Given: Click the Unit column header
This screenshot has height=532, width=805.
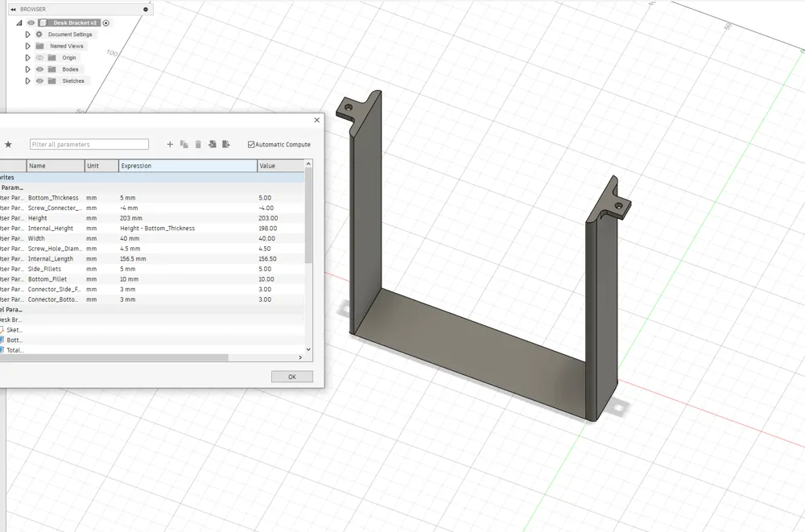Looking at the screenshot, I should 101,165.
